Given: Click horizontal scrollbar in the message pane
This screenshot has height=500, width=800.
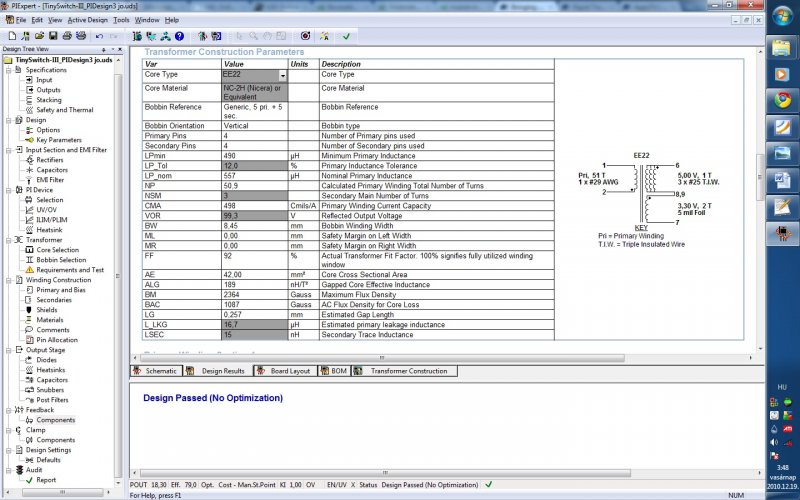Looking at the screenshot, I should coord(385,473).
